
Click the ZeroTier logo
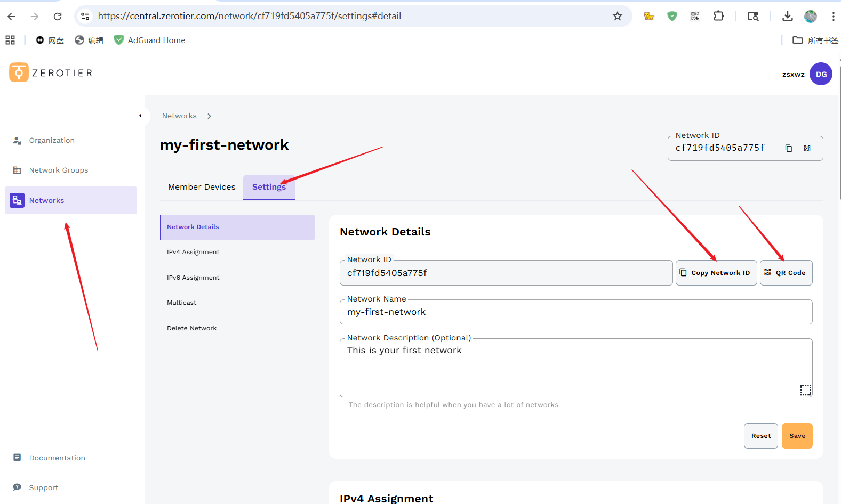(x=51, y=72)
